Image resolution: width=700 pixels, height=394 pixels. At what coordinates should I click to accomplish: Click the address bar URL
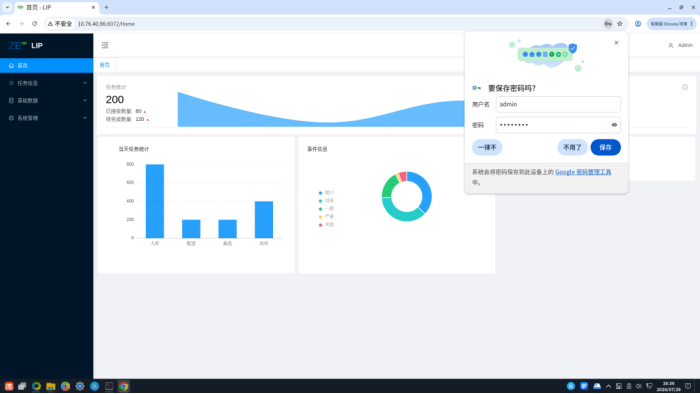pos(106,24)
